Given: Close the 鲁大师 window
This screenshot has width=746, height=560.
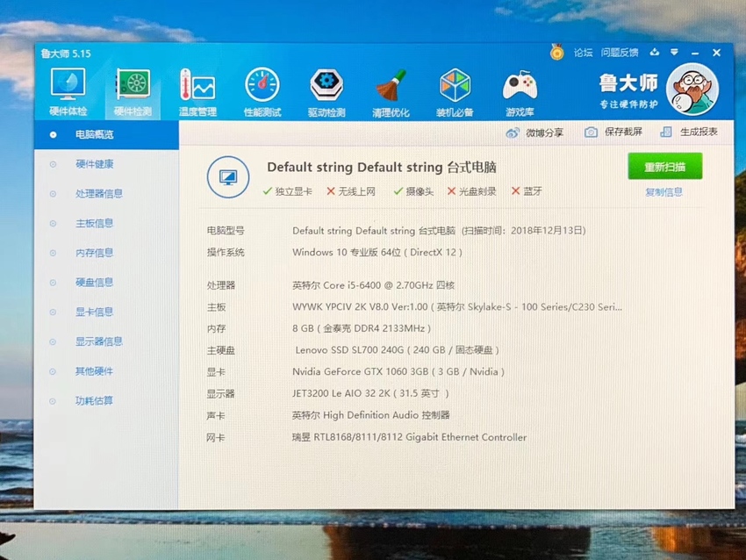Looking at the screenshot, I should click(716, 53).
